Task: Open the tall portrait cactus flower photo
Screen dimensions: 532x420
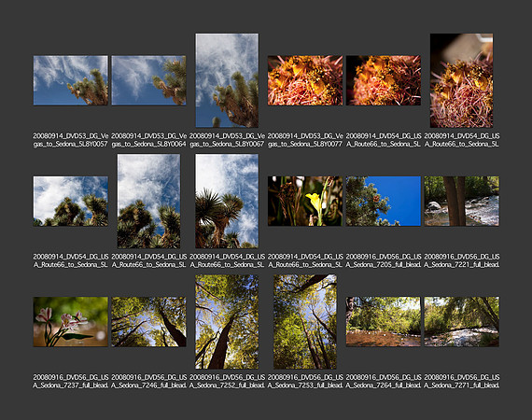Action: [x=461, y=80]
